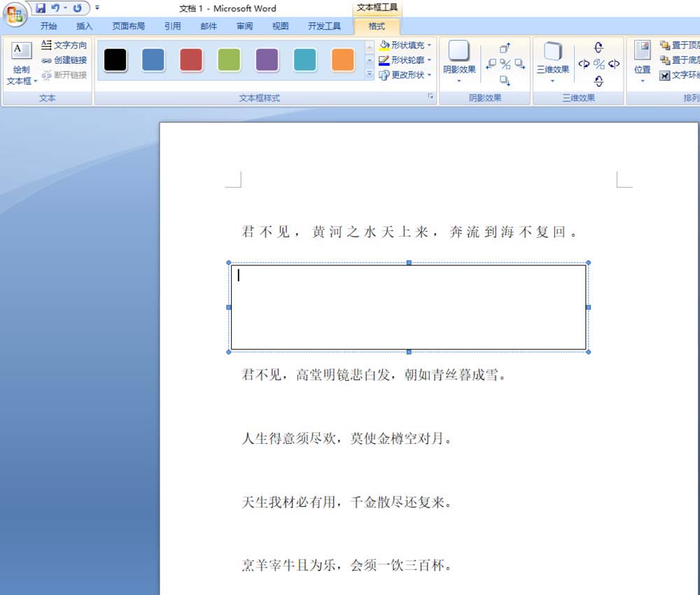Nudge shadow down
This screenshot has width=700, height=595.
click(505, 80)
